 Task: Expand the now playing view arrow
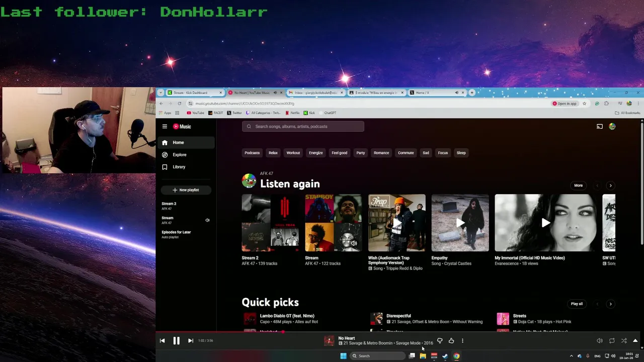(x=635, y=341)
